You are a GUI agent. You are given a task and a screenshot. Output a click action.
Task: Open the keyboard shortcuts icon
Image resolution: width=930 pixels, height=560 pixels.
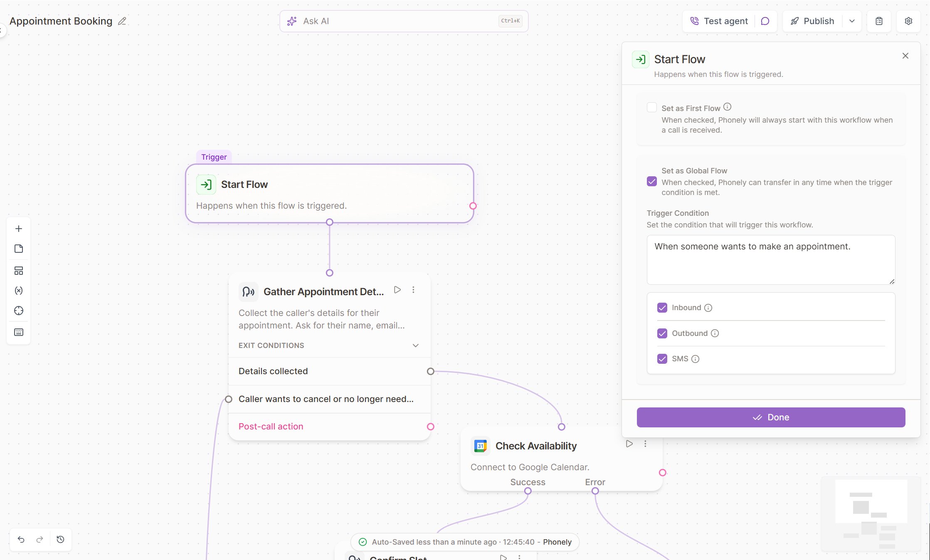pos(19,332)
